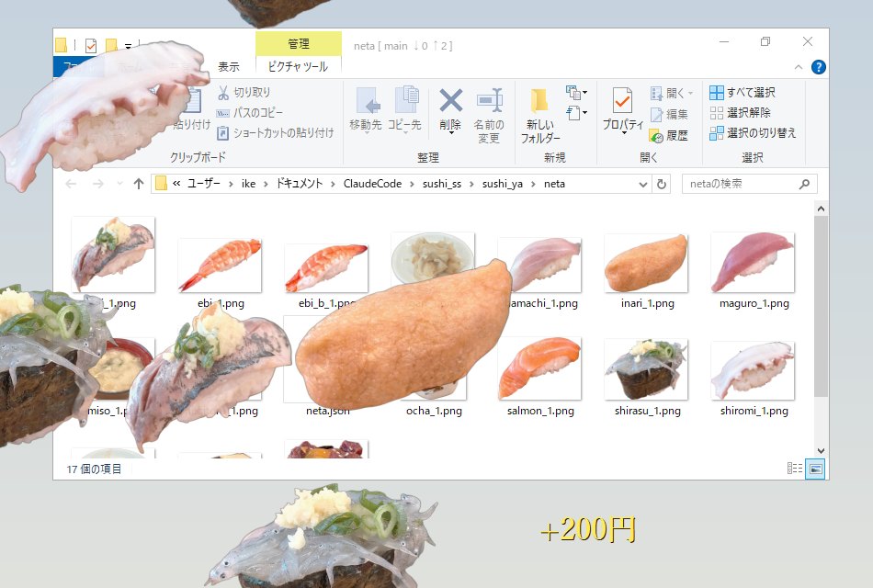Screen dimensions: 873x588
Task: Click the Properties (プロパティ) checkmark icon
Action: coord(622,101)
